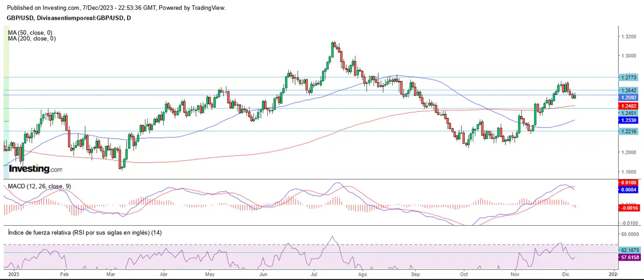Click the GBP/USD chart symbol title

point(68,18)
